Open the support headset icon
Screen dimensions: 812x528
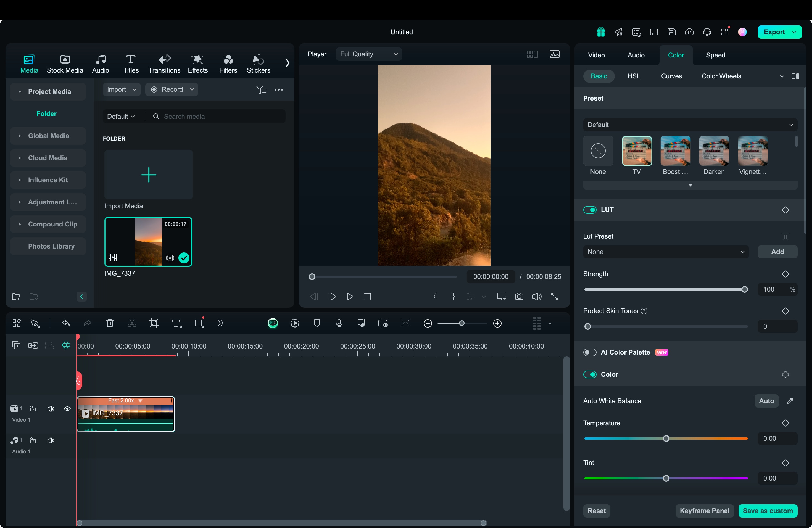coord(707,32)
